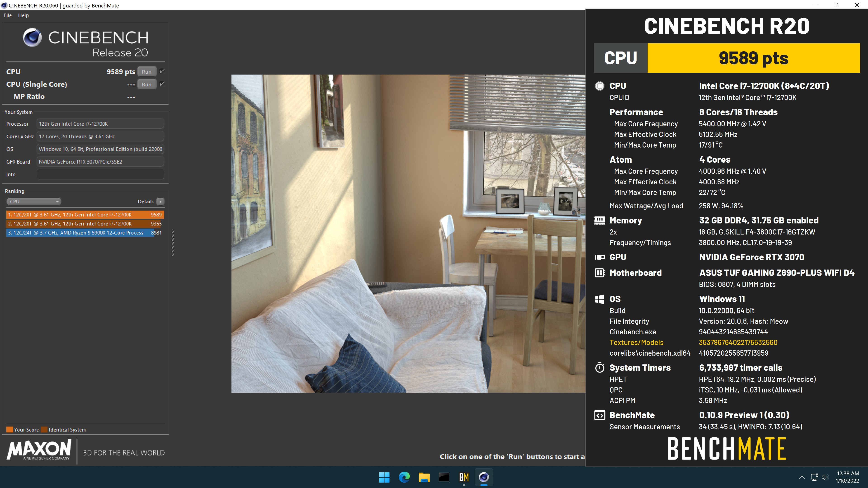Click the Cinebench sphere logo icon

tap(32, 37)
